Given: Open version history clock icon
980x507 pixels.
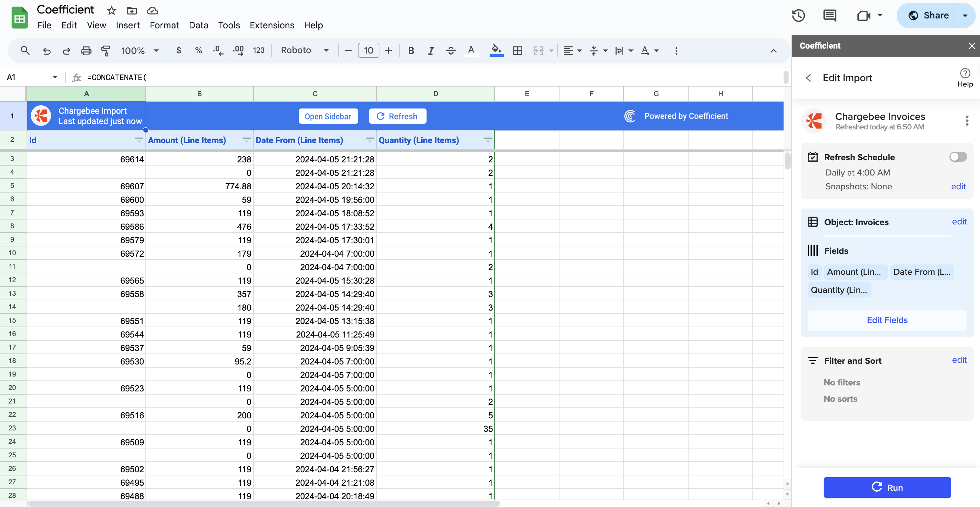Looking at the screenshot, I should point(798,15).
